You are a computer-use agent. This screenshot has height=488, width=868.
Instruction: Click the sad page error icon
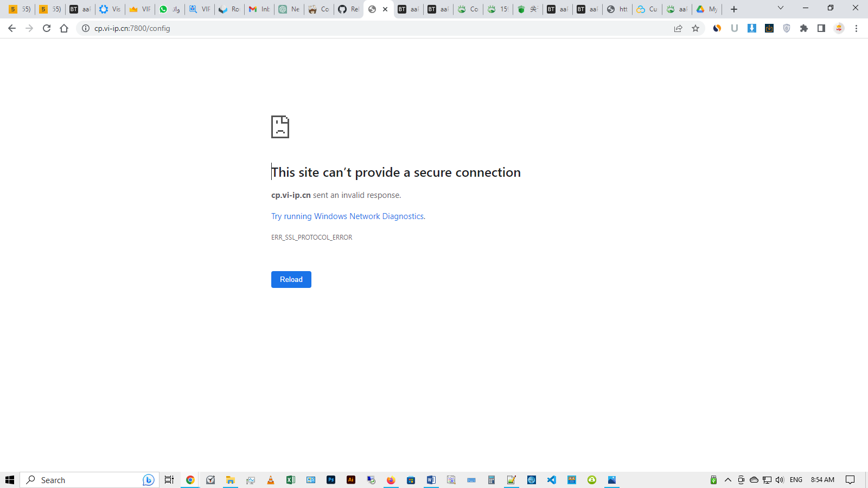point(280,127)
